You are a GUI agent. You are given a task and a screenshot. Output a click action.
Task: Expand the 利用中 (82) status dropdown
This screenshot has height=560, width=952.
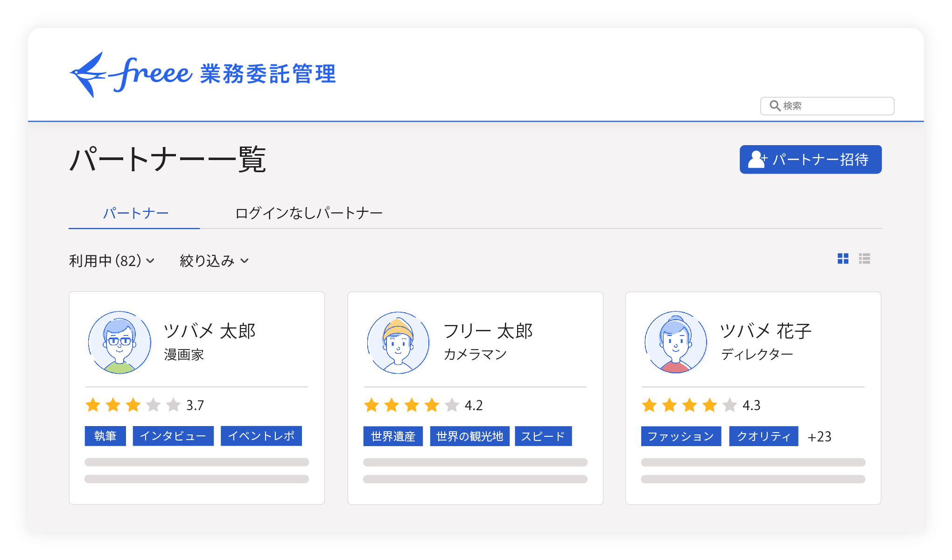[112, 260]
